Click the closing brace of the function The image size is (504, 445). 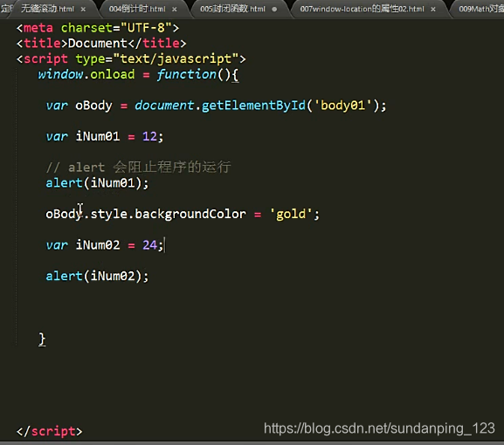[x=42, y=339]
